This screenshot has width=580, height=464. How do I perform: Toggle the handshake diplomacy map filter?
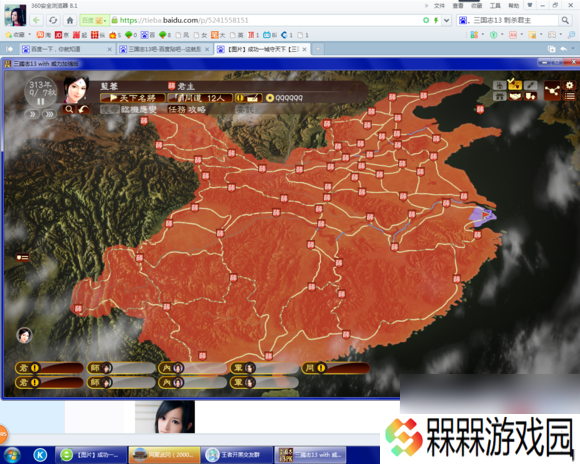[x=515, y=97]
